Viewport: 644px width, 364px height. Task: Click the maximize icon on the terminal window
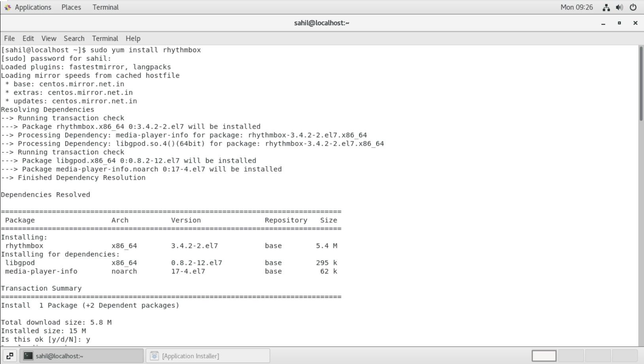(620, 23)
